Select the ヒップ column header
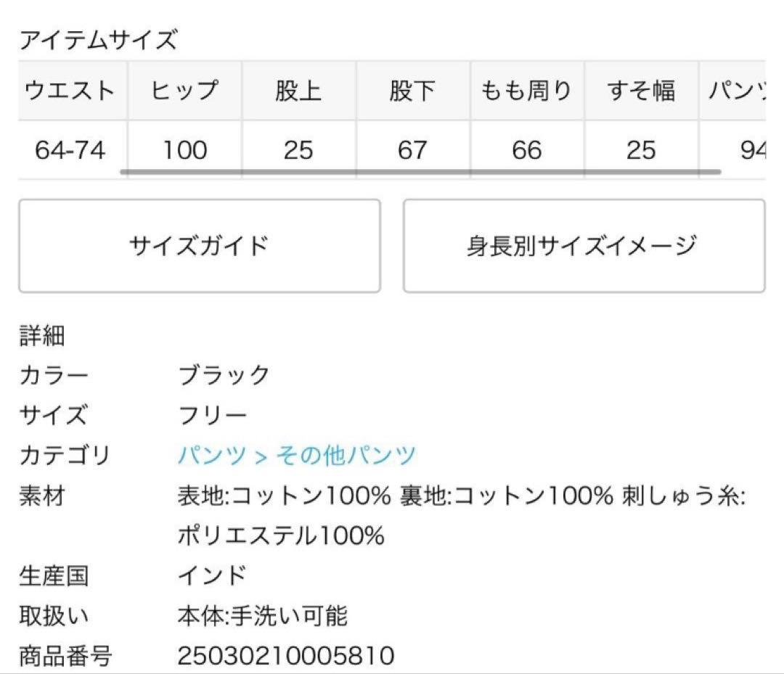Screen dimensions: 784x674 click(185, 91)
